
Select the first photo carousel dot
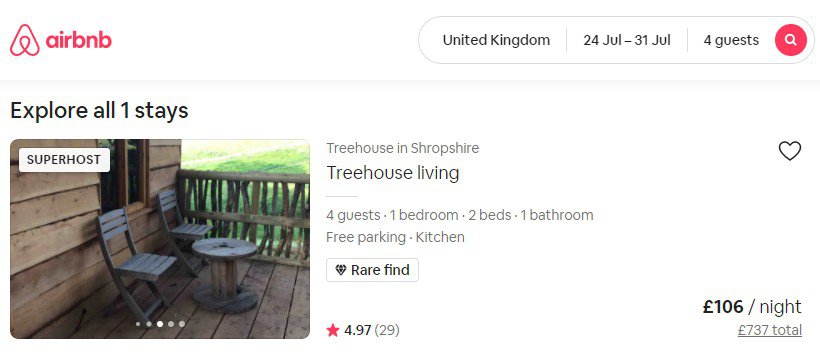tap(138, 324)
